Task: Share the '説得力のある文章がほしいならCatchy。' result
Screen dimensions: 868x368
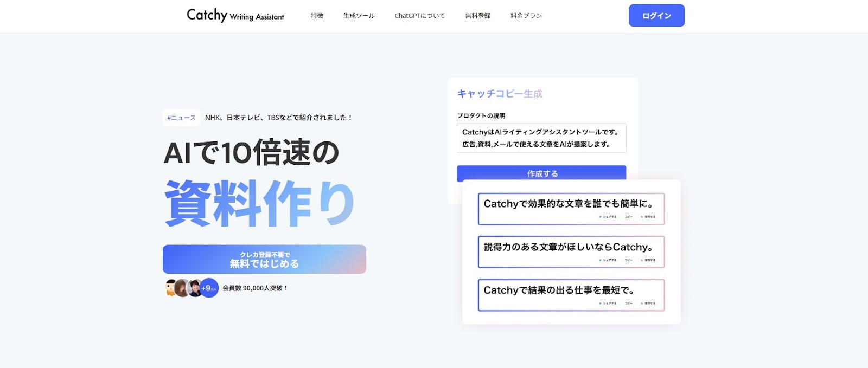Action: (608, 260)
